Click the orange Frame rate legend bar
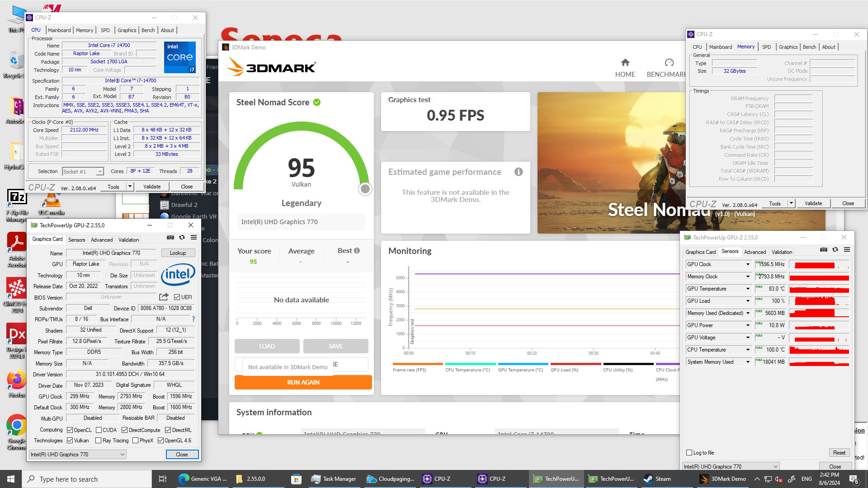This screenshot has width=868, height=488. pyautogui.click(x=418, y=364)
